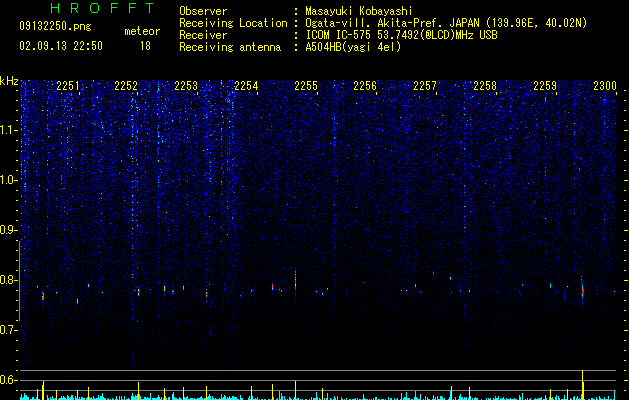Click the 2252 time marker

126,86
